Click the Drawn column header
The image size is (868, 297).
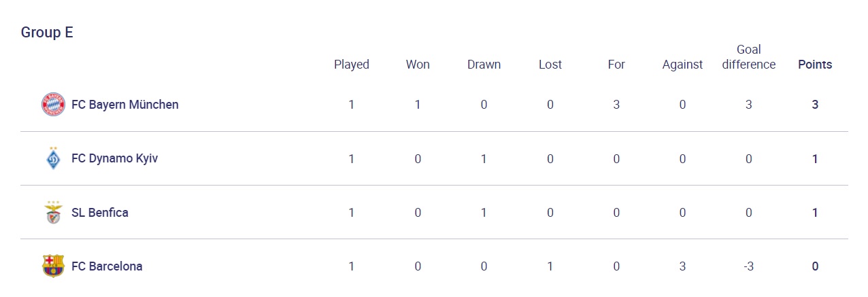484,65
